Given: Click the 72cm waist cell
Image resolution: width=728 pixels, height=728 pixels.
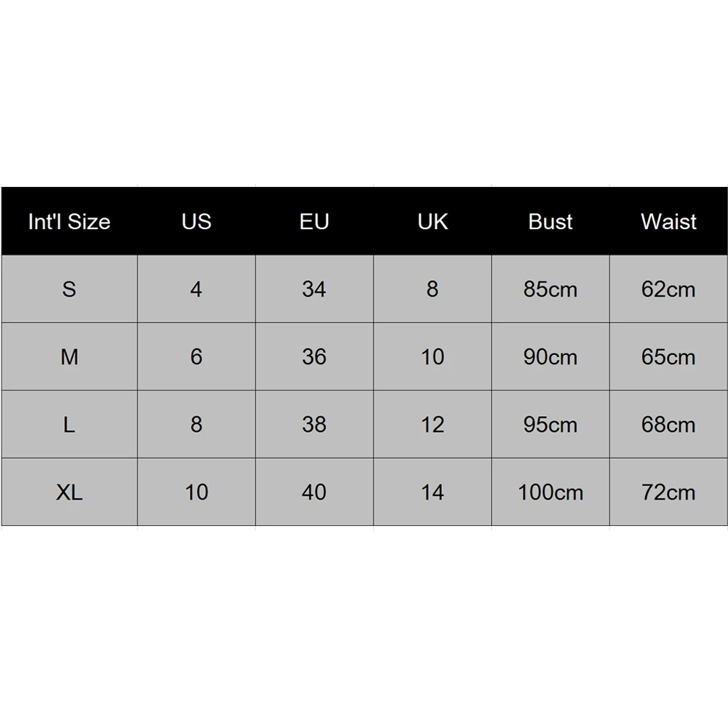Looking at the screenshot, I should (668, 492).
